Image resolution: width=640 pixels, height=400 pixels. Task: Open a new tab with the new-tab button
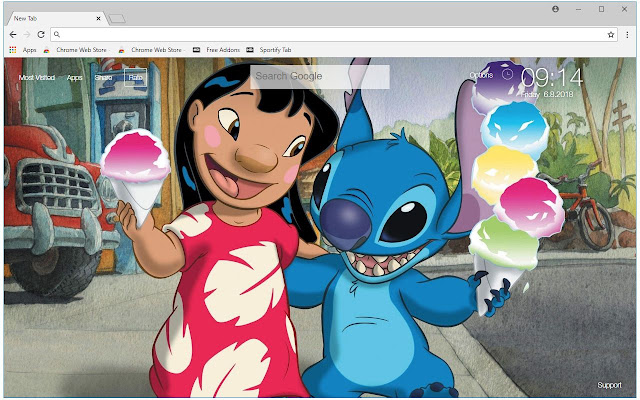117,19
